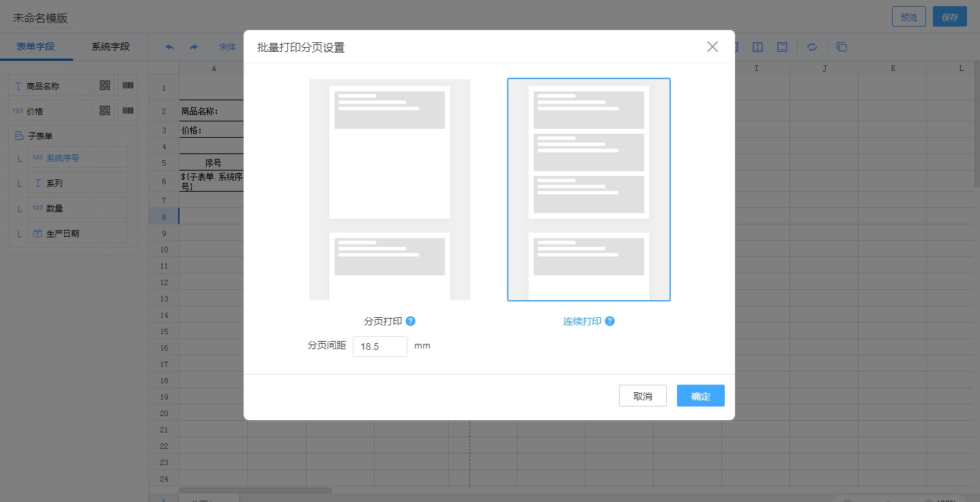The image size is (980, 502).
Task: Click the barcode icon for 价格
Action: [x=128, y=111]
